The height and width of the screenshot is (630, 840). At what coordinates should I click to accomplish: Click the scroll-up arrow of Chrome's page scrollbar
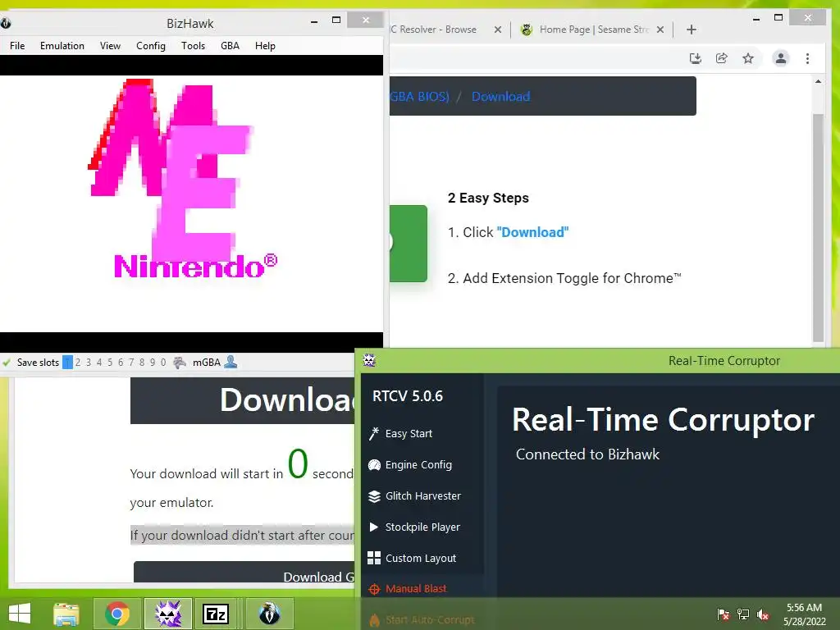pos(818,81)
